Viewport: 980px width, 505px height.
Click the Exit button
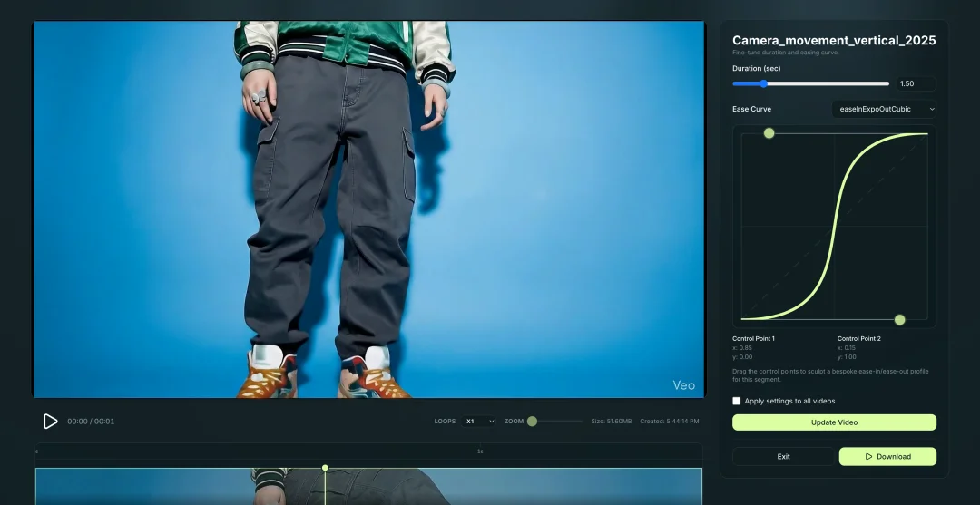(783, 457)
